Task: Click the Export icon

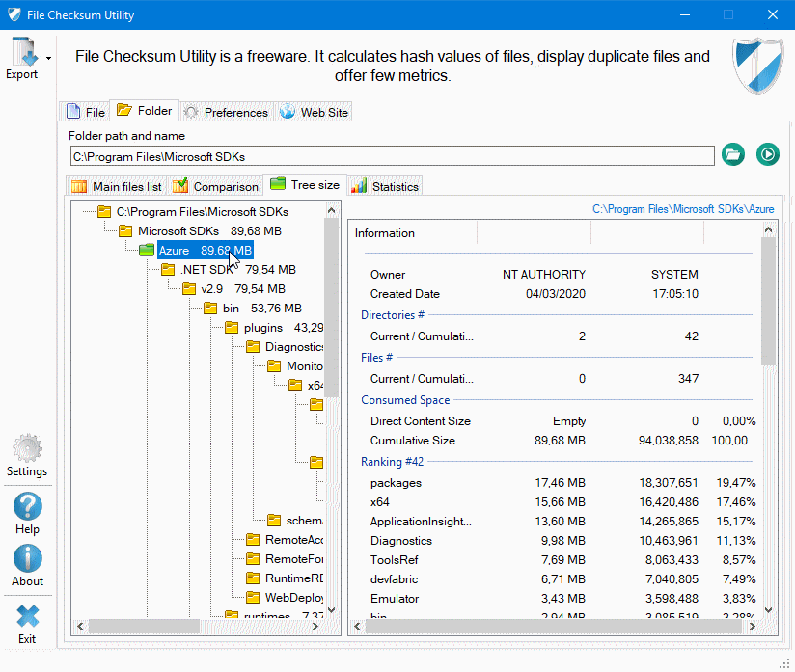Action: (21, 54)
